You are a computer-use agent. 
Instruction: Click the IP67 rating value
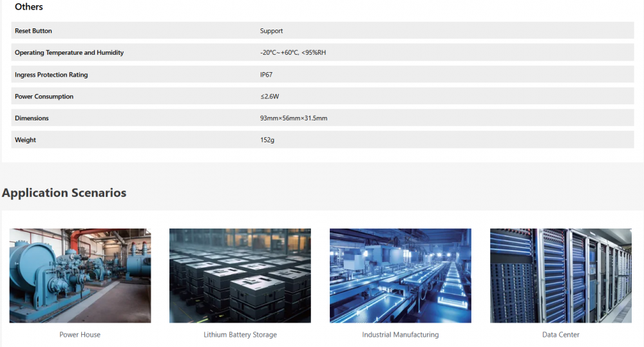pyautogui.click(x=266, y=75)
